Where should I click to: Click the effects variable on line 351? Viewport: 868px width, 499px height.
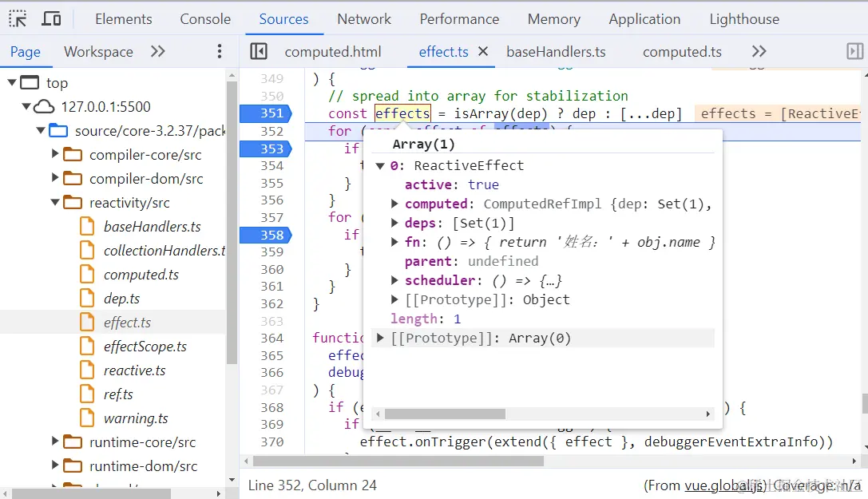pos(402,113)
